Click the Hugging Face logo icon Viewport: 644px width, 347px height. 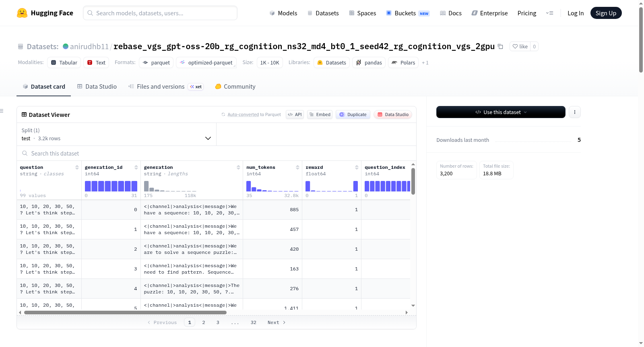click(x=22, y=13)
